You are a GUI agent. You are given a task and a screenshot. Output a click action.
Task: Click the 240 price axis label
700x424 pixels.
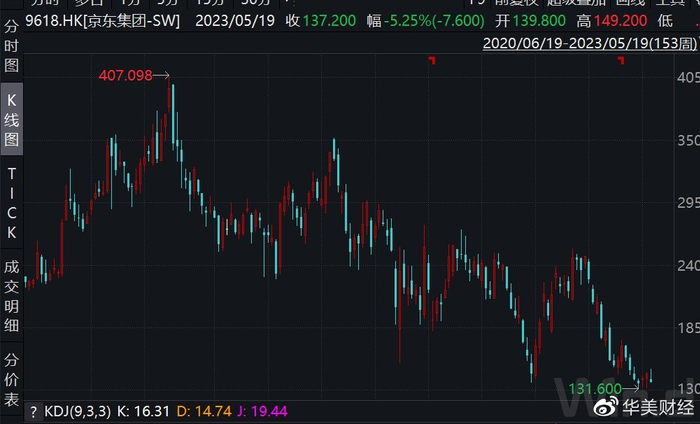click(x=688, y=266)
